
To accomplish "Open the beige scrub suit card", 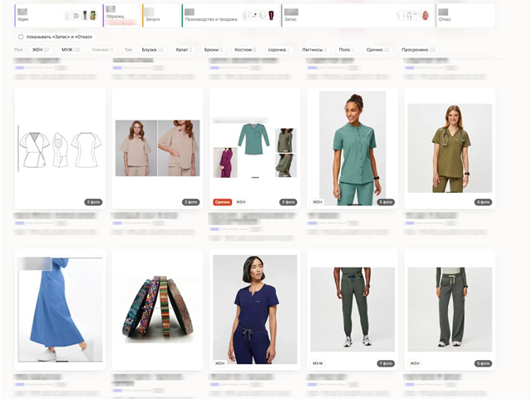I will [157, 148].
